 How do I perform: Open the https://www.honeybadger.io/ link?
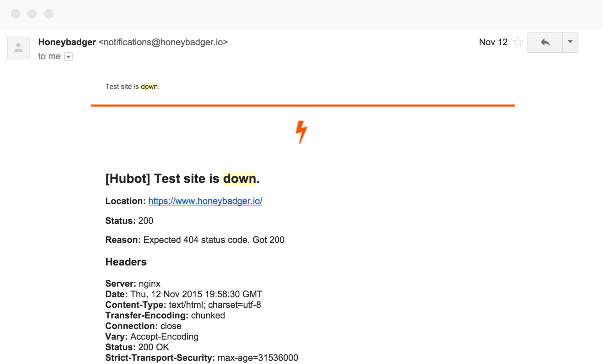205,201
